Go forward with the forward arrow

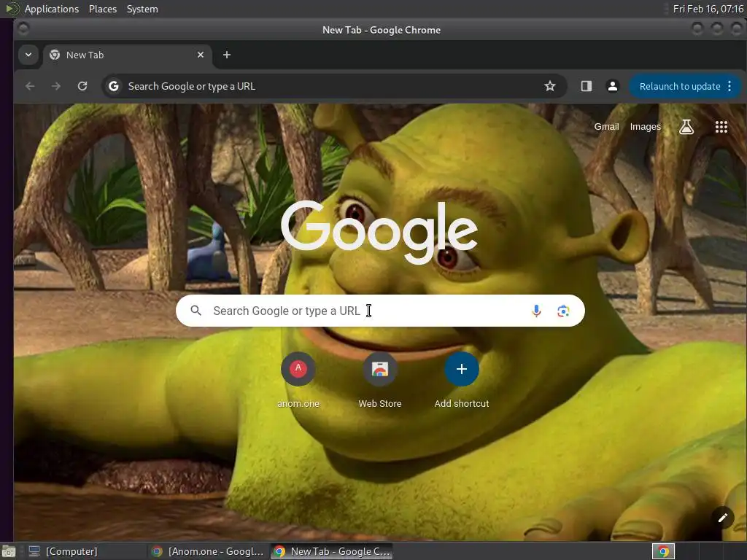[56, 86]
